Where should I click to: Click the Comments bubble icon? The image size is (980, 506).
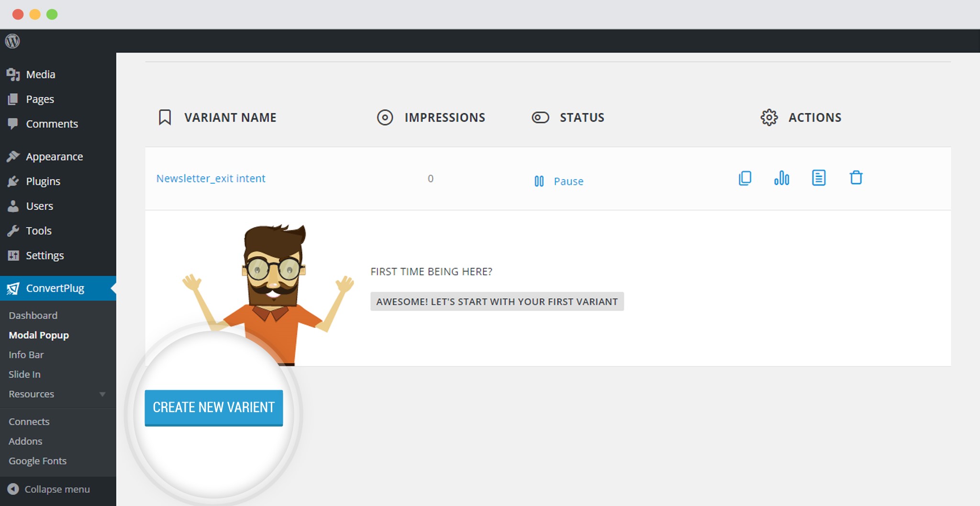[13, 124]
